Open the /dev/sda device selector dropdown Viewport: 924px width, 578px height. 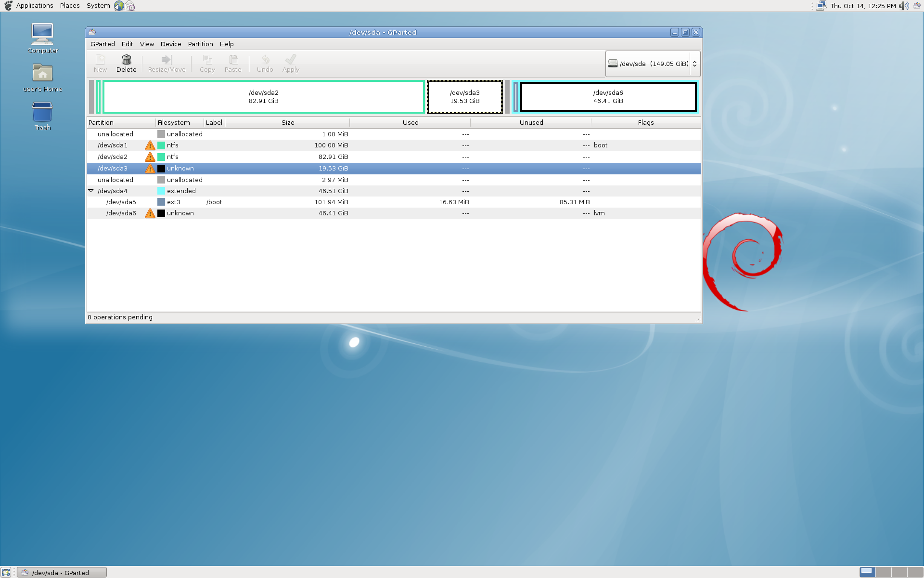653,64
